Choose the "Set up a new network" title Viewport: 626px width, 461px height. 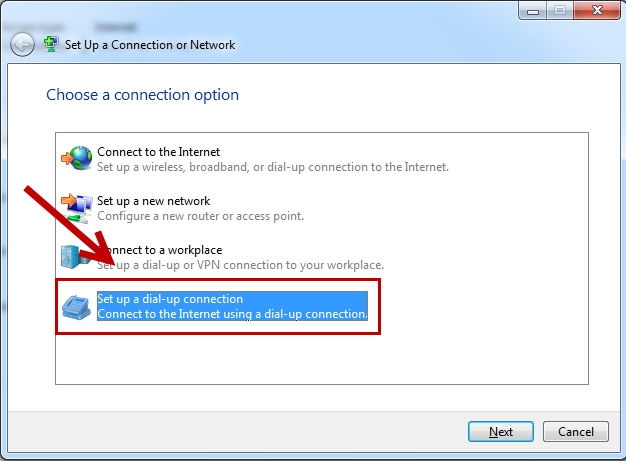click(x=153, y=201)
